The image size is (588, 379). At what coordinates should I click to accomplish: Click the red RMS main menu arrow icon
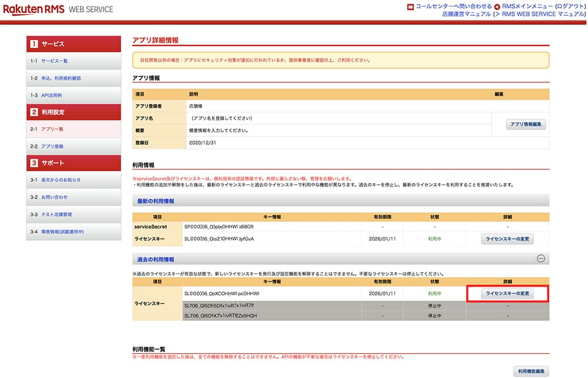click(x=497, y=6)
